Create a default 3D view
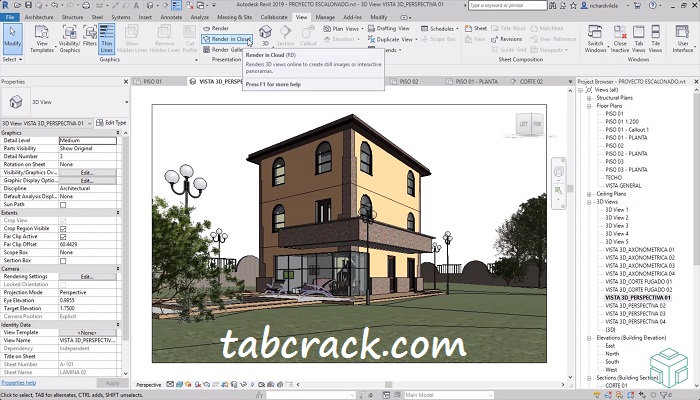Screen dimensions: 700x400 click(x=265, y=36)
